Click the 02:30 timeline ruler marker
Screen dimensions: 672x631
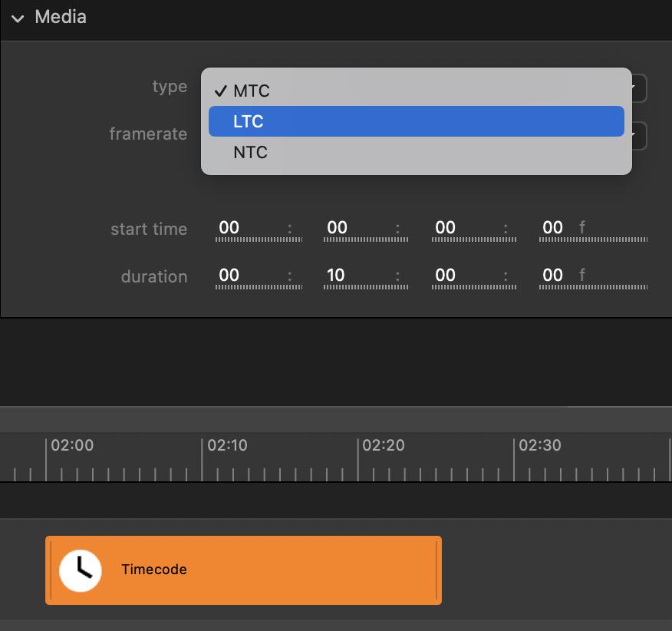point(514,458)
